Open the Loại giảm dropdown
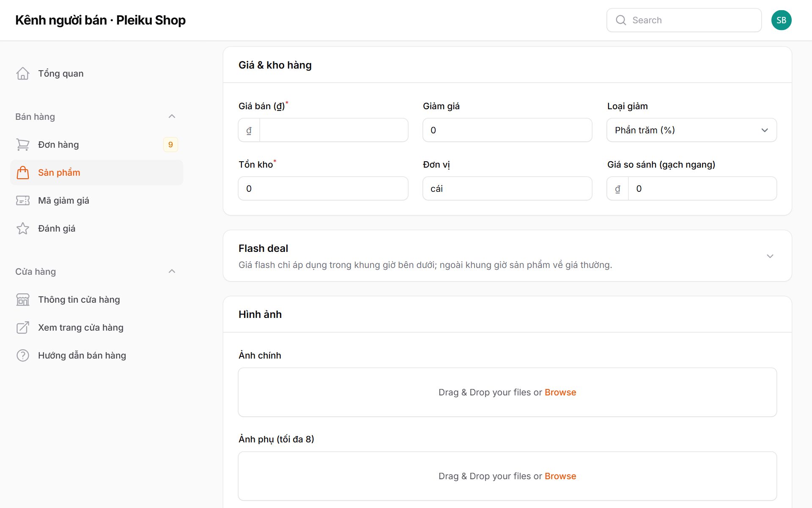The height and width of the screenshot is (508, 812). [x=691, y=130]
